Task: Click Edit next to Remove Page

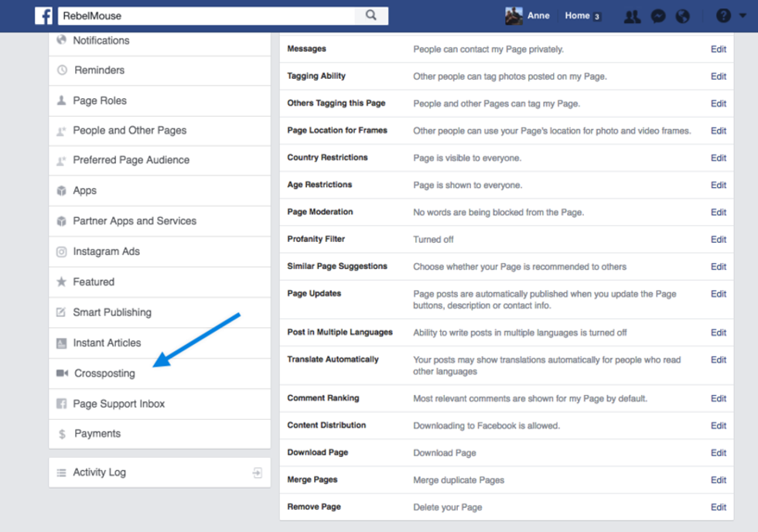Action: pyautogui.click(x=719, y=507)
